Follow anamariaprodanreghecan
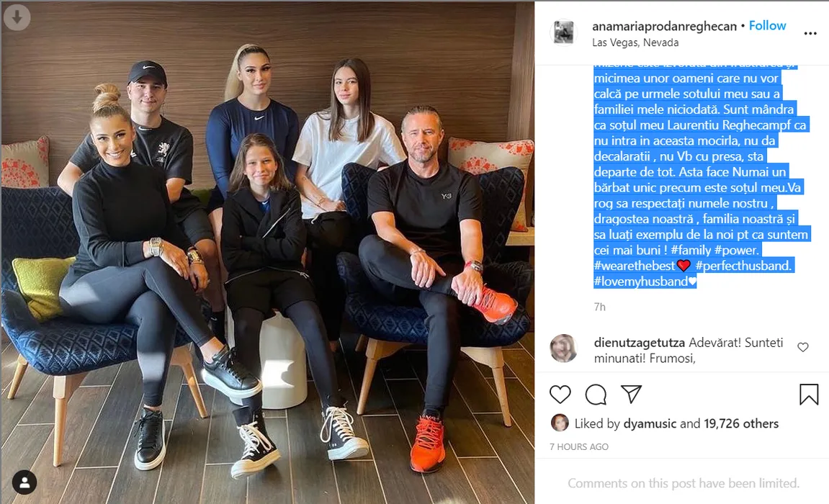The height and width of the screenshot is (504, 829). pyautogui.click(x=767, y=25)
